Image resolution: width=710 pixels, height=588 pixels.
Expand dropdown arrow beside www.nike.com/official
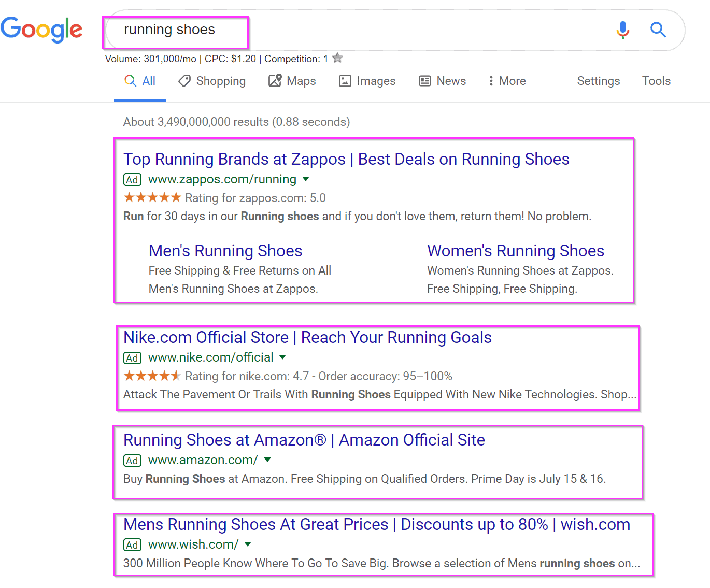282,357
